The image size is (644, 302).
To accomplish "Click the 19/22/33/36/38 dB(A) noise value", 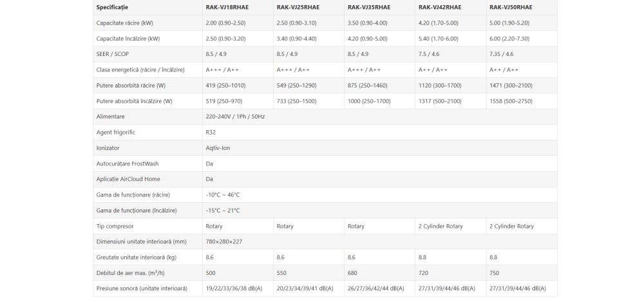I will click(x=234, y=288).
